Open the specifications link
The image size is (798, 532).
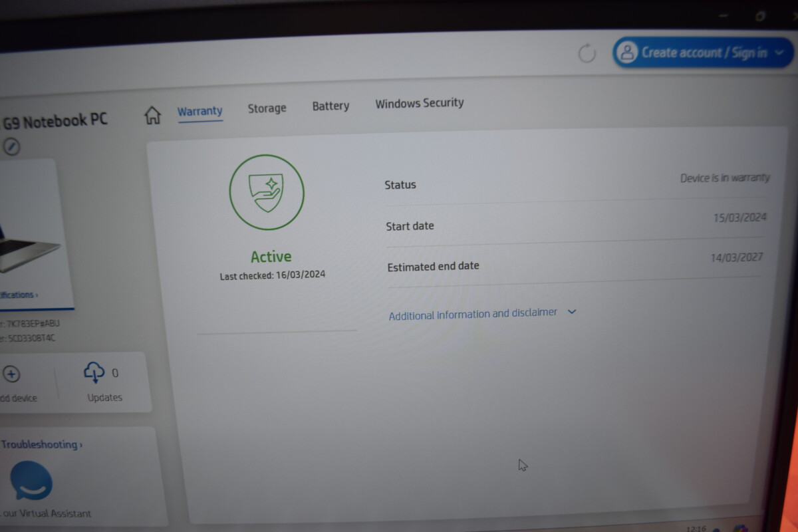(19, 295)
